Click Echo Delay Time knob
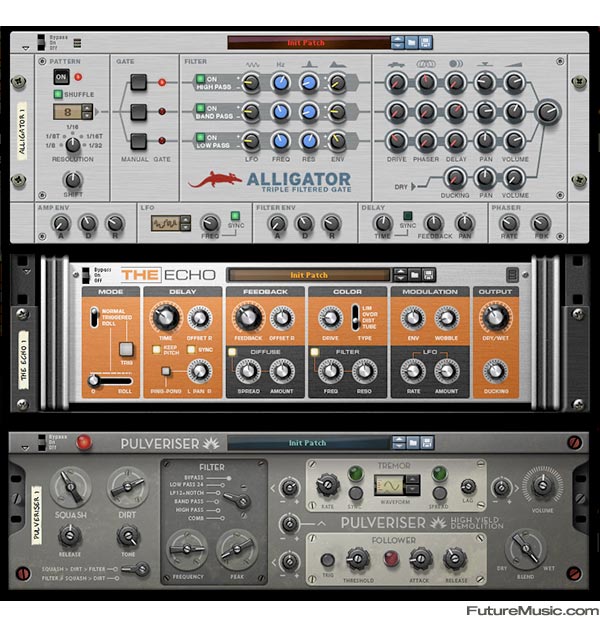 (x=165, y=317)
